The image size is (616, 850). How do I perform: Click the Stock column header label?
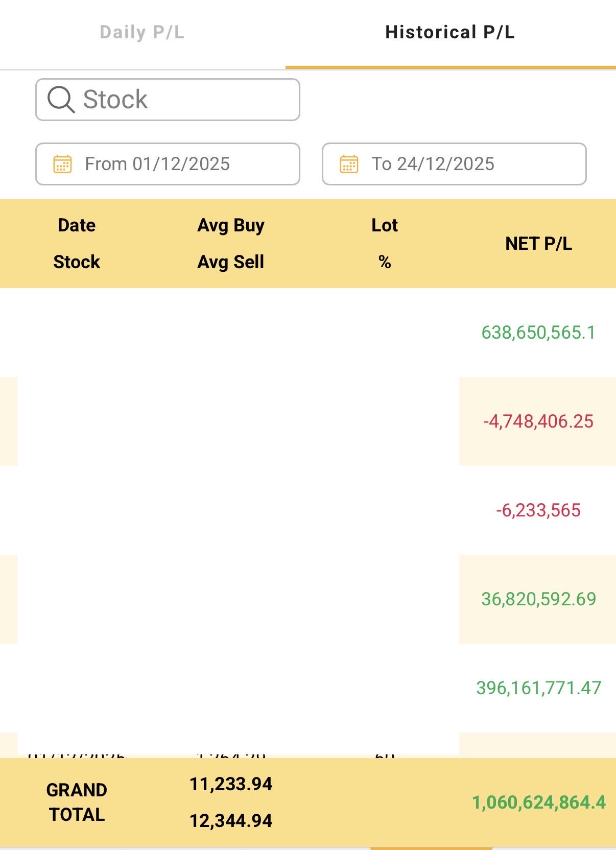pyautogui.click(x=77, y=262)
